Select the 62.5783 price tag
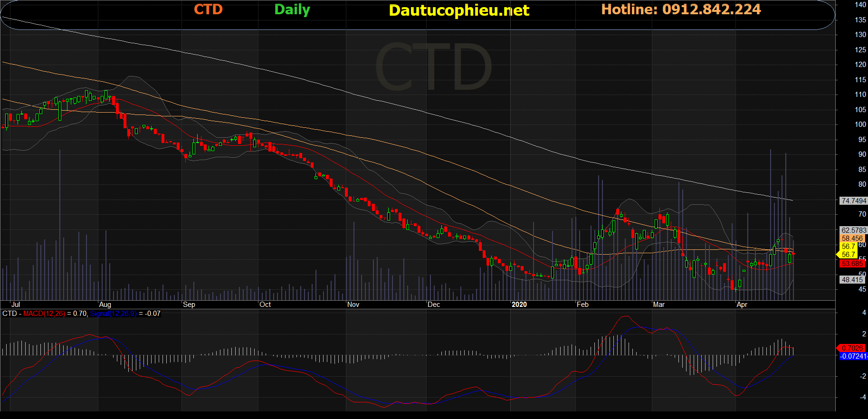868x419 pixels. click(x=854, y=230)
